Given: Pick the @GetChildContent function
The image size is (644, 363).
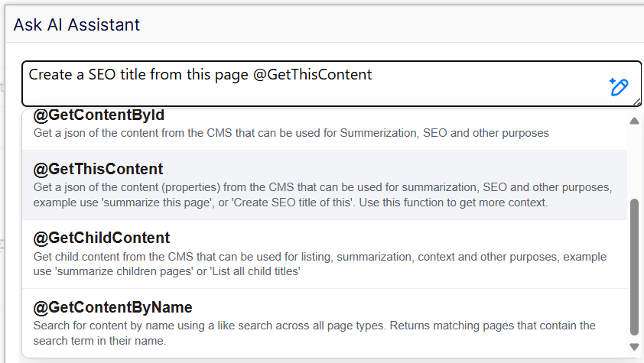Looking at the screenshot, I should point(102,238).
